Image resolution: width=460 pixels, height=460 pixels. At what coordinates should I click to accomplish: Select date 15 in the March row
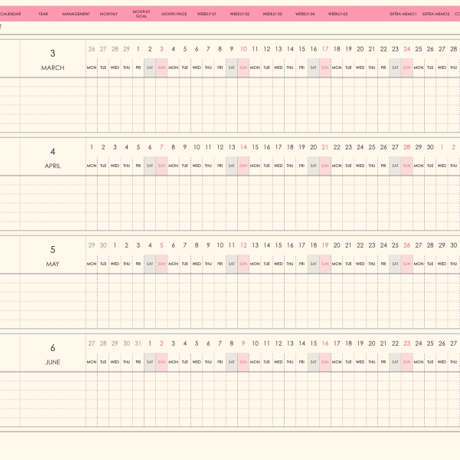coord(302,49)
